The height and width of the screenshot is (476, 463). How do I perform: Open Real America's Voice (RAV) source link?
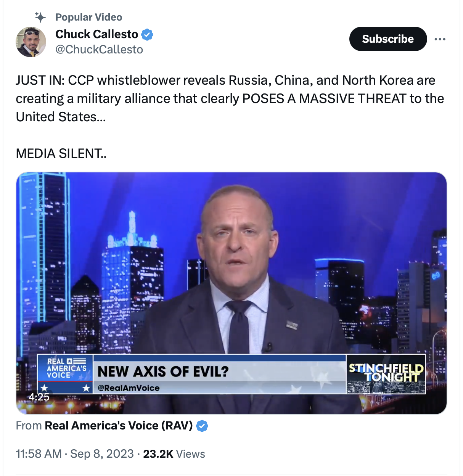coord(119,426)
